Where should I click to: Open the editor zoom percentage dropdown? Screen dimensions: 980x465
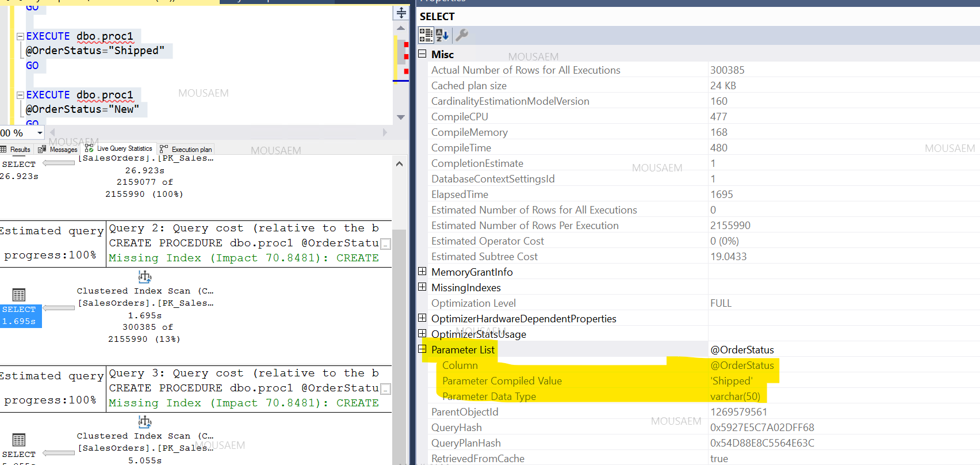click(40, 133)
